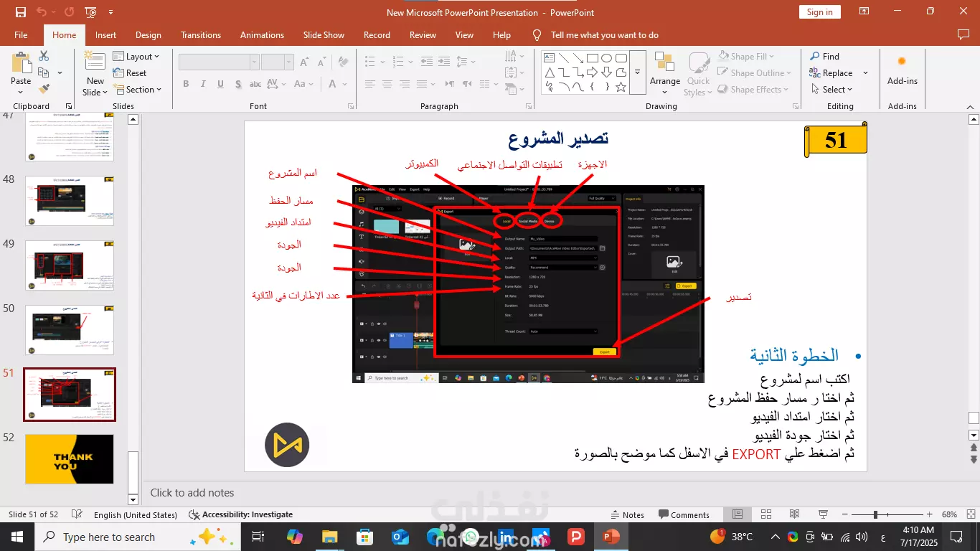Switch to the Insert tab

tap(105, 35)
